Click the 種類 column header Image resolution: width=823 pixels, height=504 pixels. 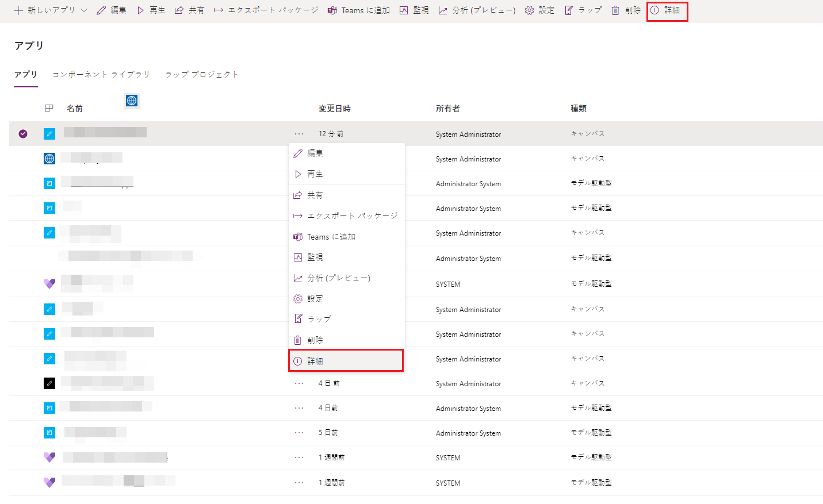pyautogui.click(x=578, y=109)
